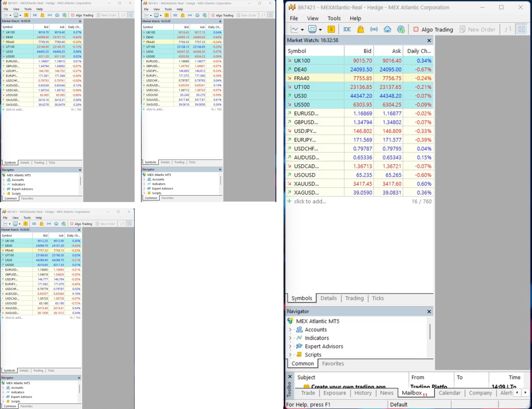
Task: Toggle Algo Trading in 16:33:00 window
Action: (x=222, y=15)
